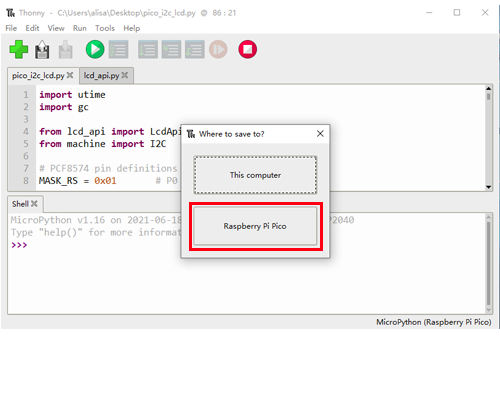Click the 'import utime' line in editor
Image resolution: width=500 pixels, height=400 pixels.
coord(72,95)
